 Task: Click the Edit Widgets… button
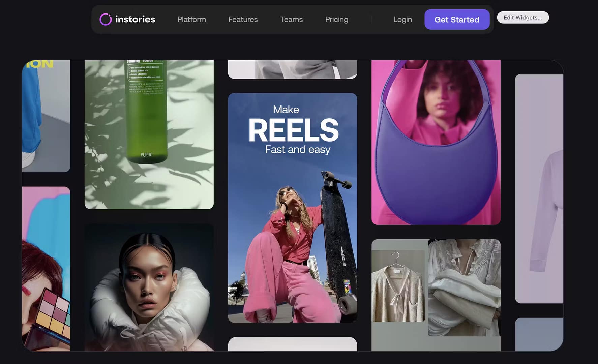pyautogui.click(x=522, y=18)
